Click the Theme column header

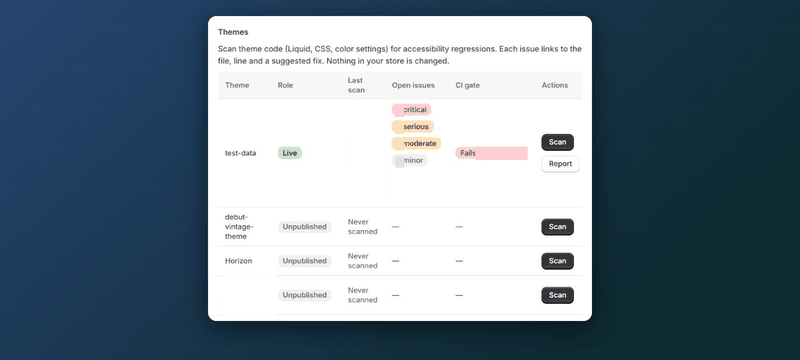(237, 85)
